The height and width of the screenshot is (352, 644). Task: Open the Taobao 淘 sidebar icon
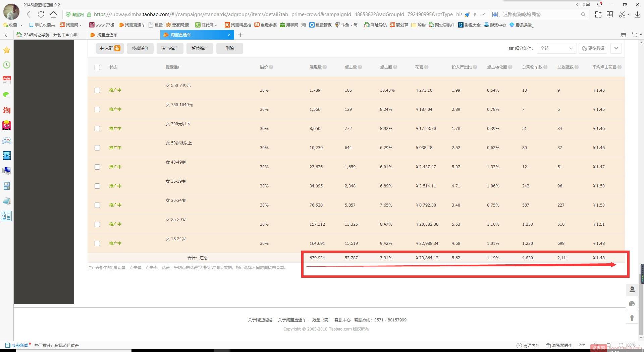(7, 110)
